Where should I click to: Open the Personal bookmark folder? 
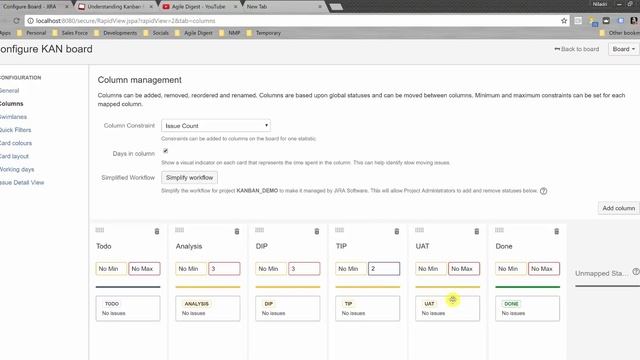(32, 33)
